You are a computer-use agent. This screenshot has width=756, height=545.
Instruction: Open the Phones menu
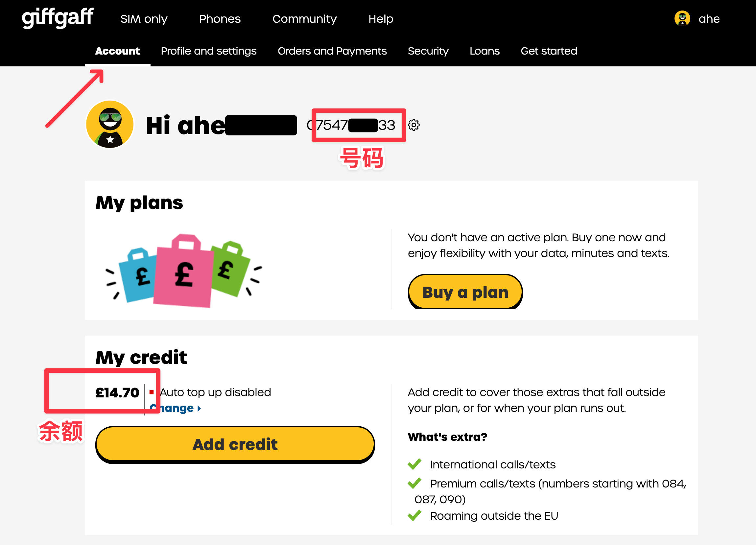coord(220,19)
